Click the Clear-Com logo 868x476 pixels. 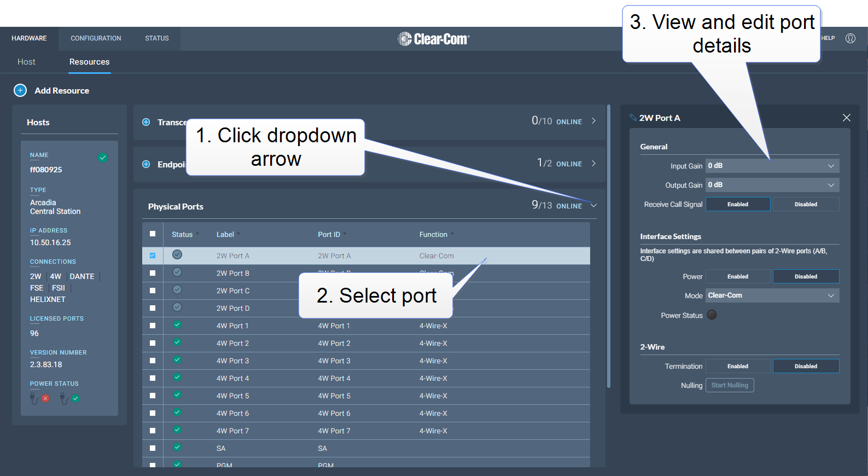coord(433,39)
